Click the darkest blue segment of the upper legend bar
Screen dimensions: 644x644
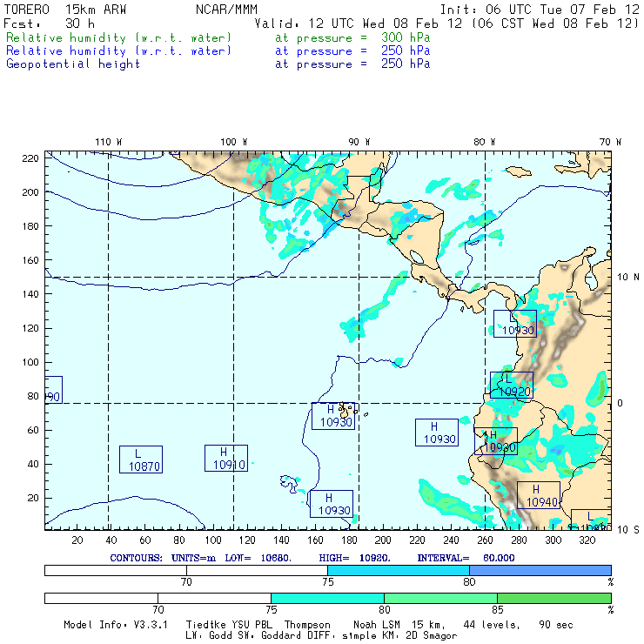[540, 570]
